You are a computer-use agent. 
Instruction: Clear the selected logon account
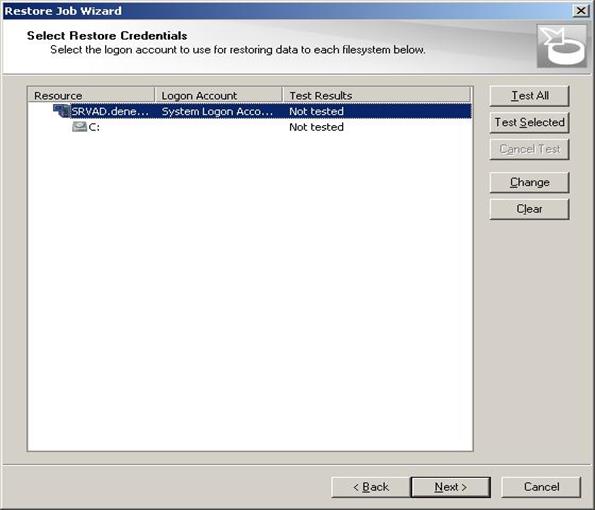coord(529,209)
